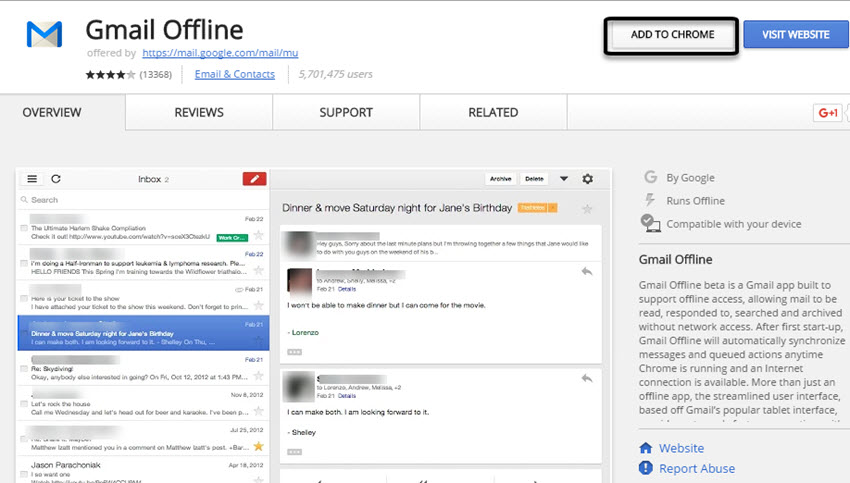The image size is (850, 483).
Task: Tick checkbox for Let's rock the house email
Action: tap(24, 403)
